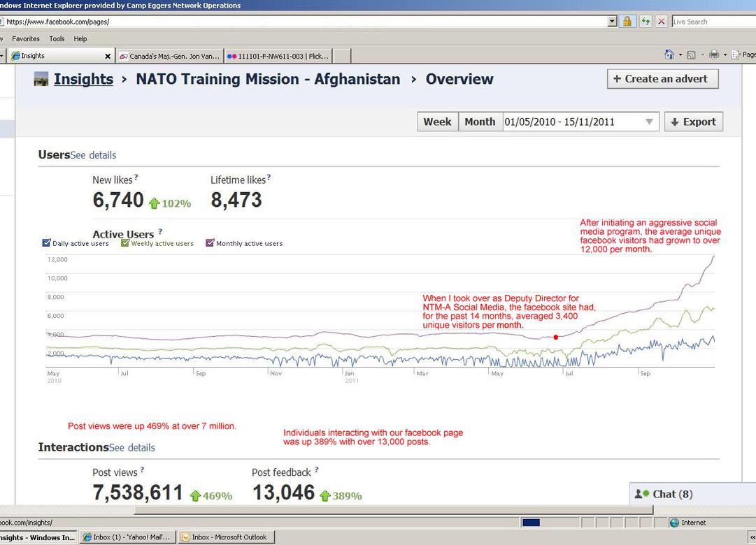Open See details link beside Interactions
Screen dimensions: 756x545
point(132,448)
